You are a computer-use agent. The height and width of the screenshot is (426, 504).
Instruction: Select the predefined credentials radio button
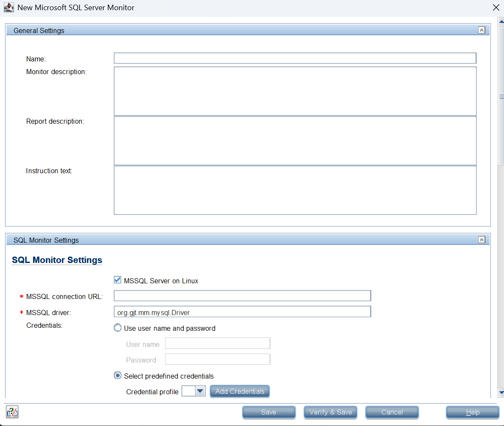[118, 376]
